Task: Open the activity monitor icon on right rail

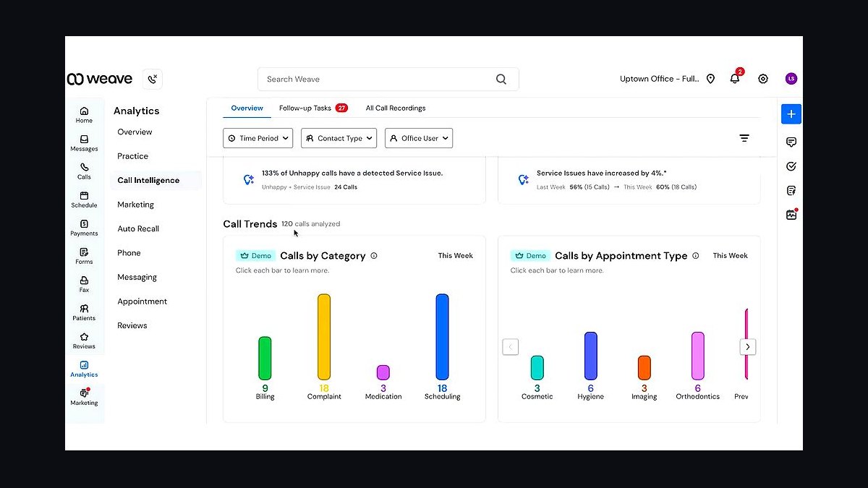Action: (x=791, y=215)
